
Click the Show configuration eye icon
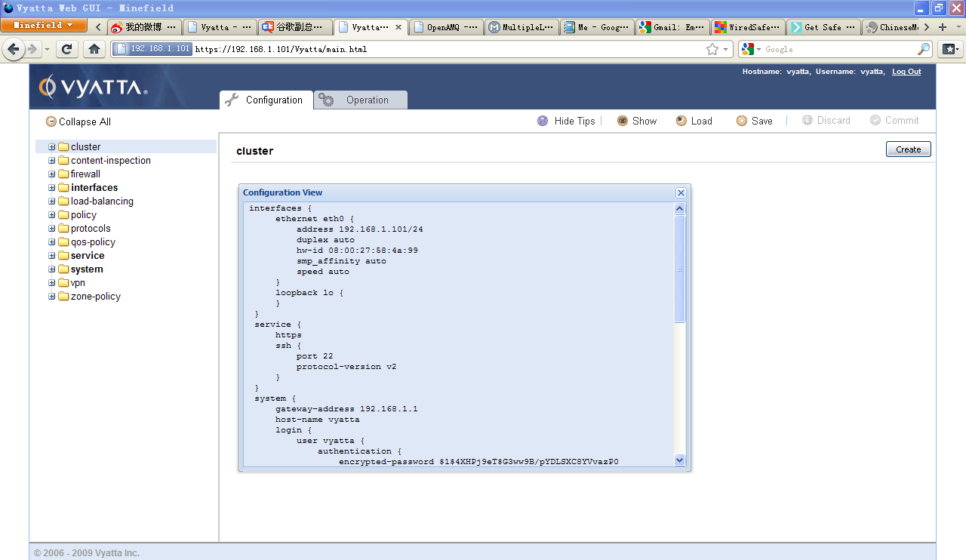tap(623, 121)
